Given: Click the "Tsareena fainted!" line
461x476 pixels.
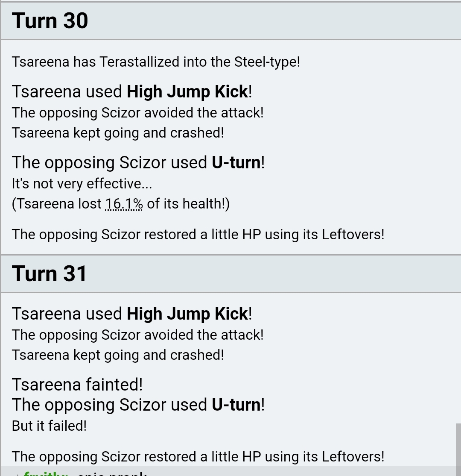Looking at the screenshot, I should 77,385.
